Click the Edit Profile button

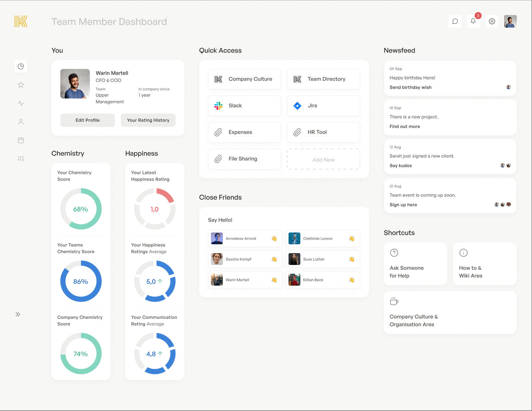tap(88, 120)
